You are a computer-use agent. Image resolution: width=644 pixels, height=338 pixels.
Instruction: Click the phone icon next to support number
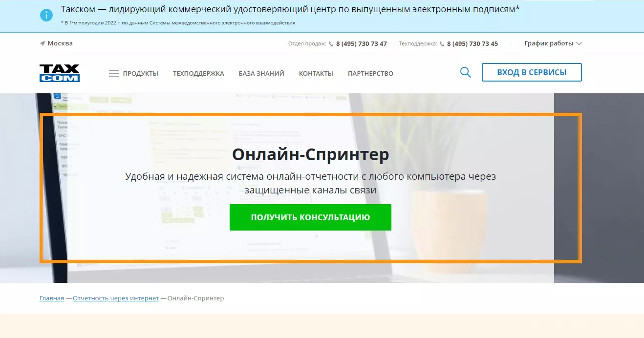click(442, 44)
